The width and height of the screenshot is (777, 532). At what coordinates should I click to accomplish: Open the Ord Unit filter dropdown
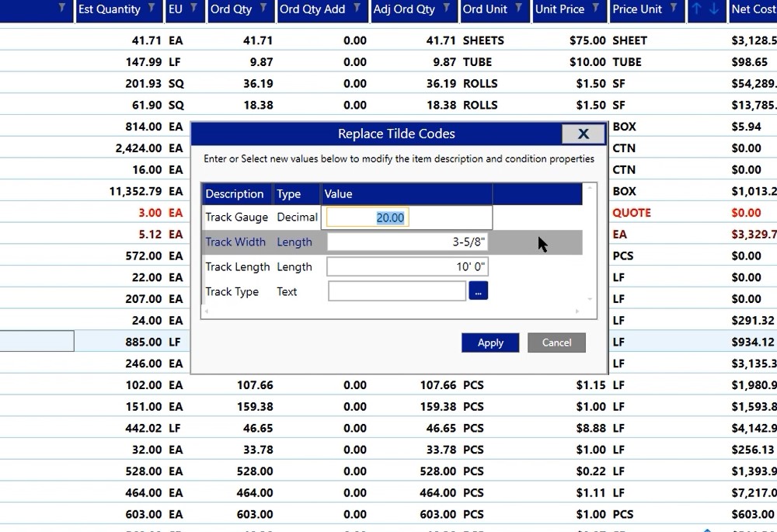517,10
